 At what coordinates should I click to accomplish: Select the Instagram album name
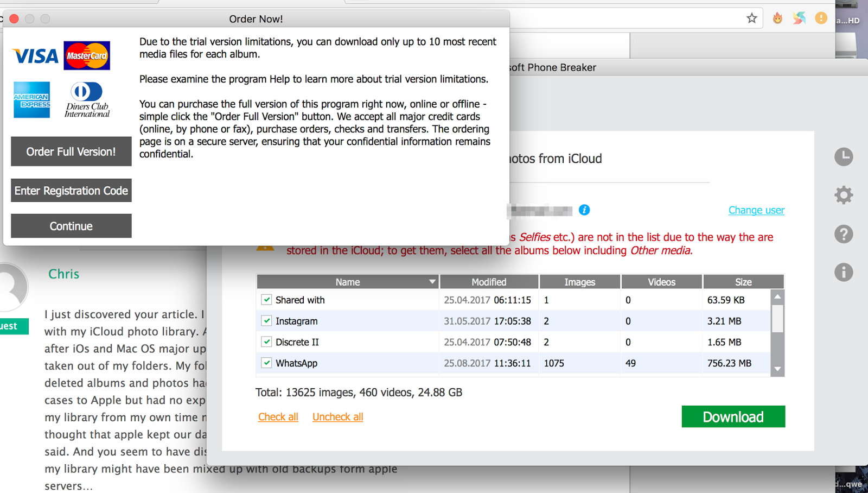pyautogui.click(x=297, y=321)
